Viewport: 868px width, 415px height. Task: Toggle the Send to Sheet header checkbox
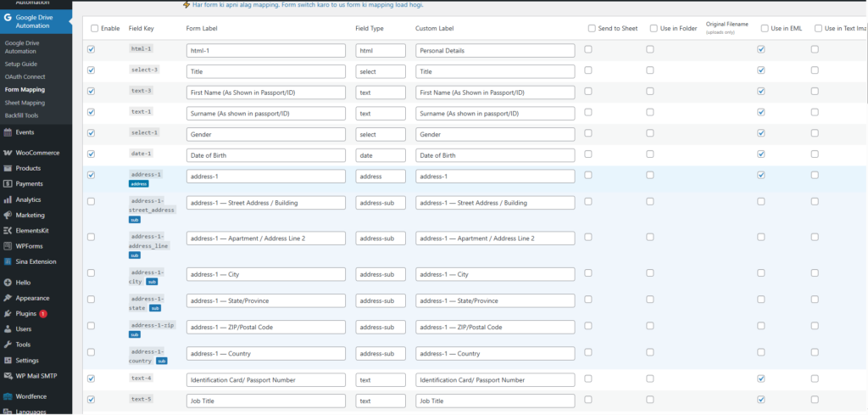pyautogui.click(x=592, y=28)
